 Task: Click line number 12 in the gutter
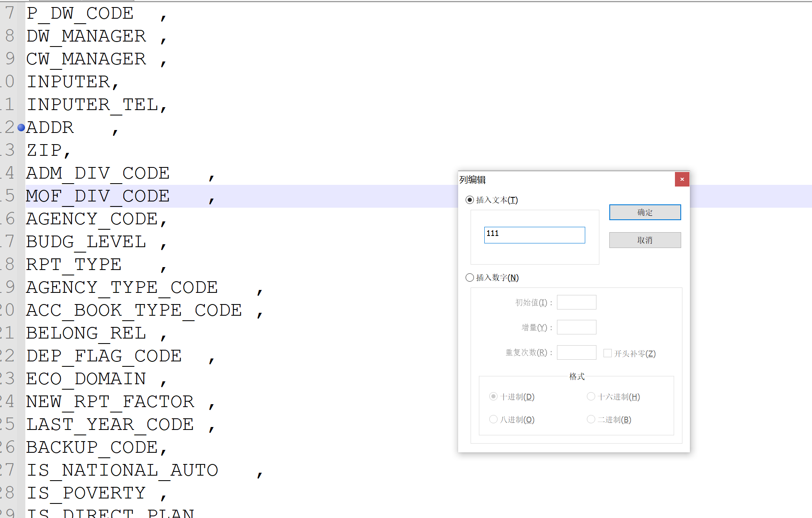[9, 128]
